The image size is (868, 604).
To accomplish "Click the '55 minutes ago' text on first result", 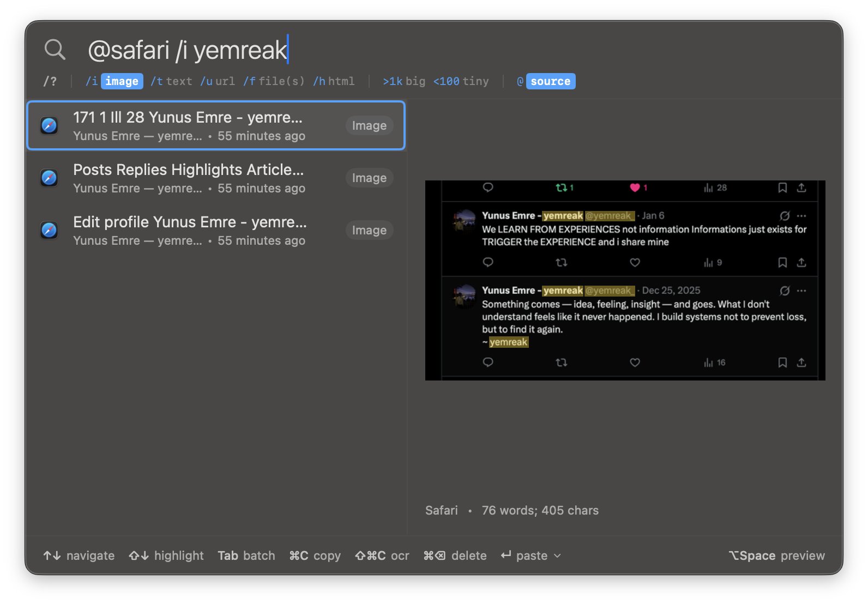I will [x=261, y=136].
